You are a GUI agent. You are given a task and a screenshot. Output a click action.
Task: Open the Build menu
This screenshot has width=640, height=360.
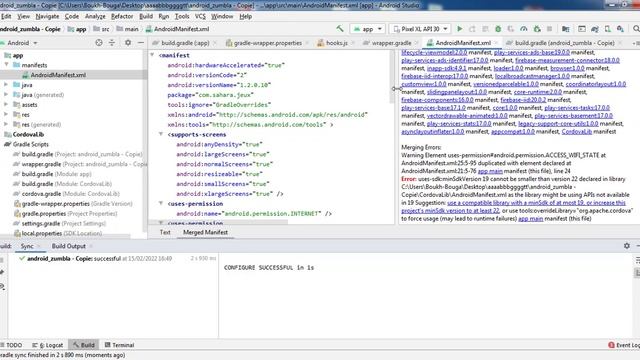coord(146,16)
